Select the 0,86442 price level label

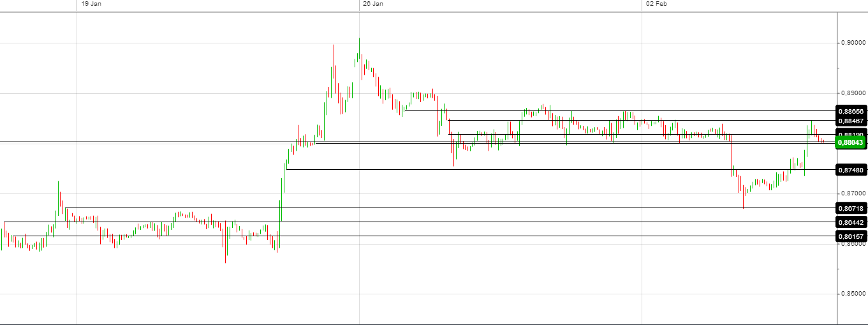point(851,222)
